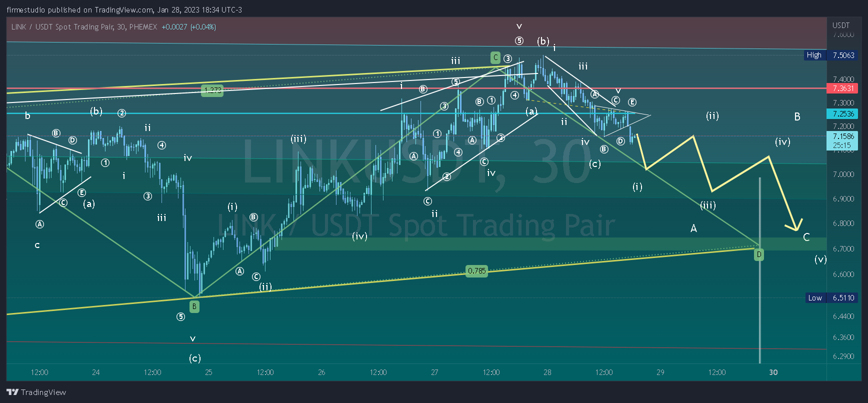Select the large white wave A label
This screenshot has height=403, width=868.
click(x=693, y=228)
